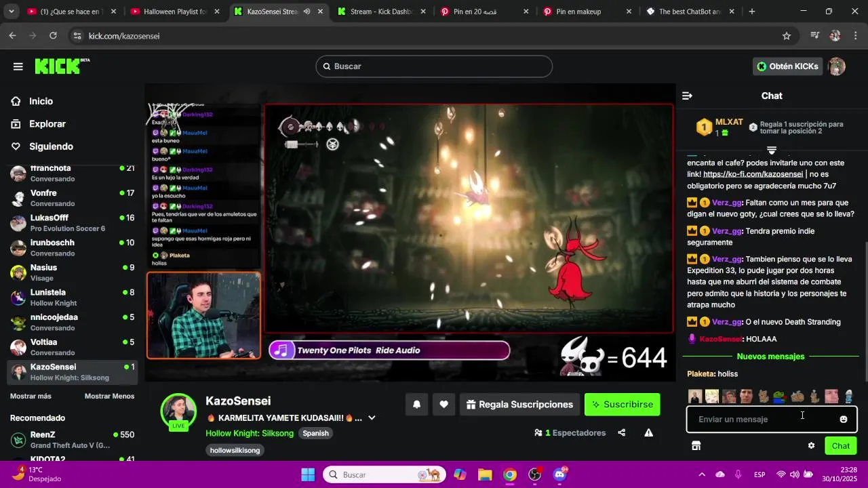The image size is (868, 488).
Task: Show hidden system tray icons
Action: point(702,474)
